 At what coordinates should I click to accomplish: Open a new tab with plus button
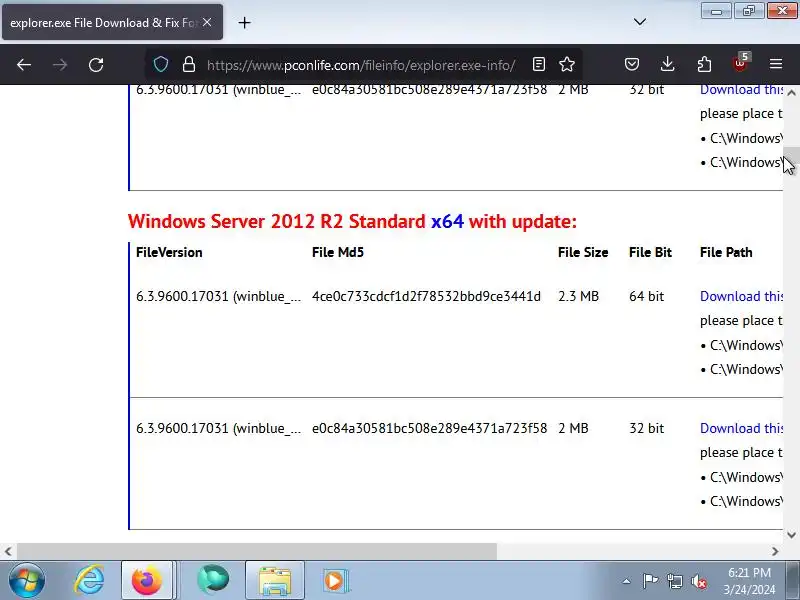point(244,22)
